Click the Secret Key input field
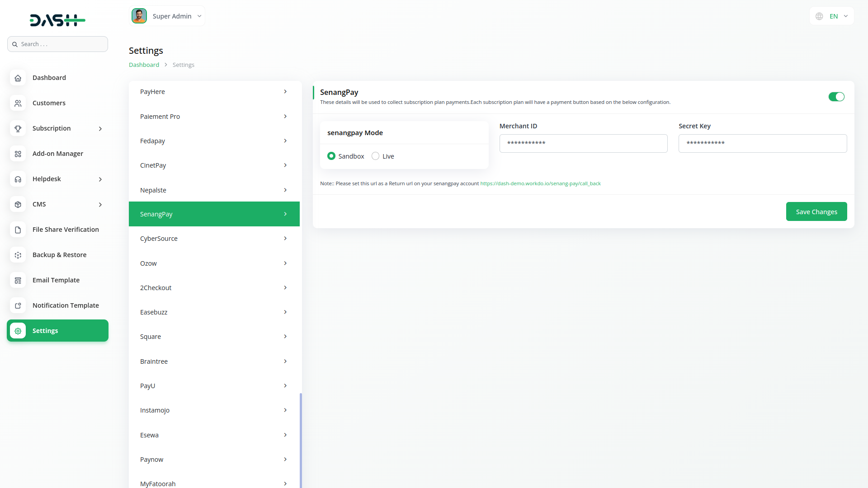 (763, 143)
